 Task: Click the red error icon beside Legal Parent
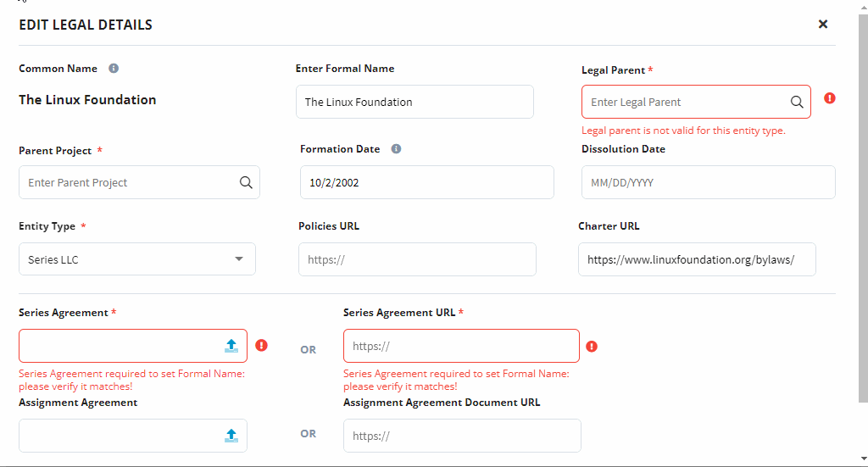(x=829, y=98)
